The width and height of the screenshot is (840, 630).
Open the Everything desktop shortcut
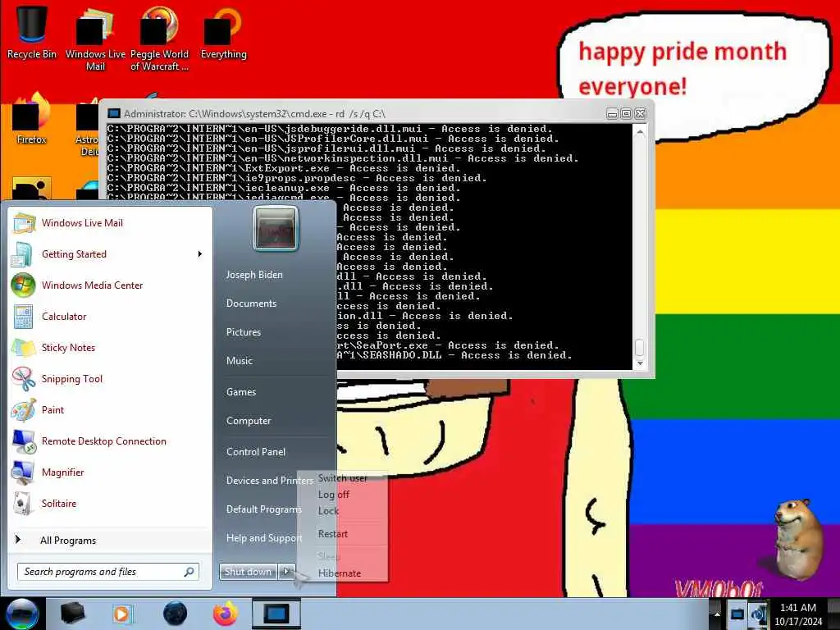223,33
